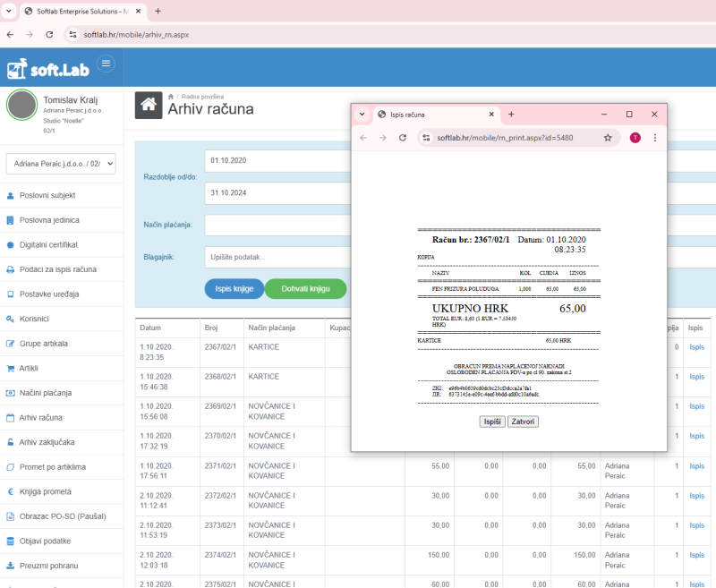Select Knjiga prometa from sidebar
Screen dimensions: 716x588
point(45,491)
